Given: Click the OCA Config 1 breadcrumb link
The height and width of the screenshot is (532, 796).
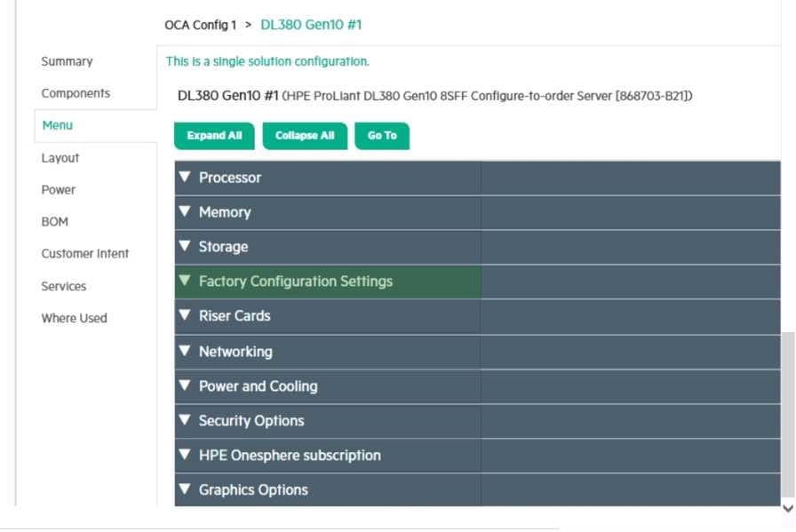Looking at the screenshot, I should tap(201, 25).
